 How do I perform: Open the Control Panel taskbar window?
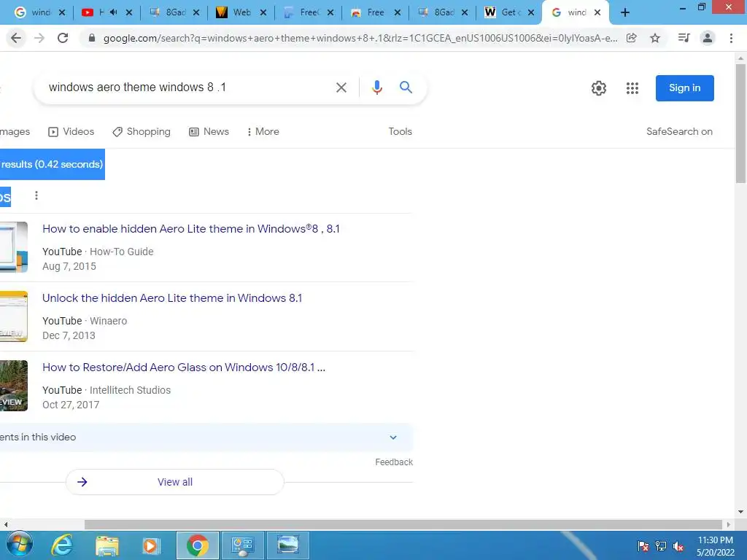242,545
